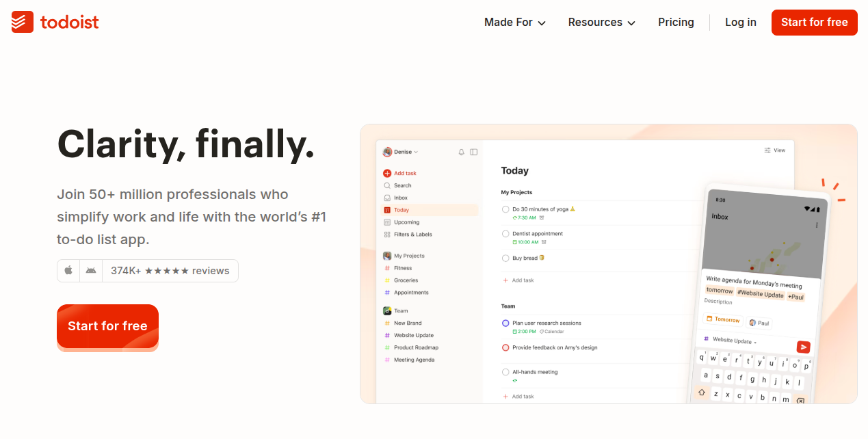
Task: Click the 2:00 PM time on research task
Action: 524,331
